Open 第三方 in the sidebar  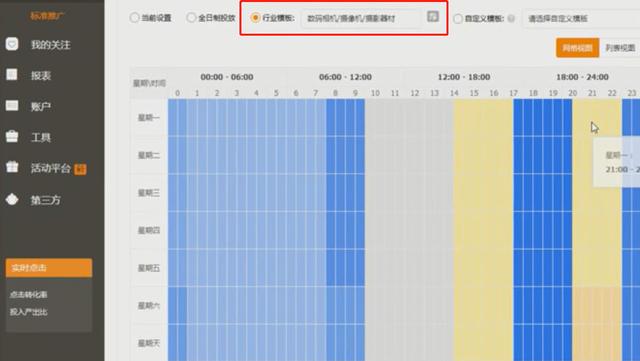coord(45,200)
